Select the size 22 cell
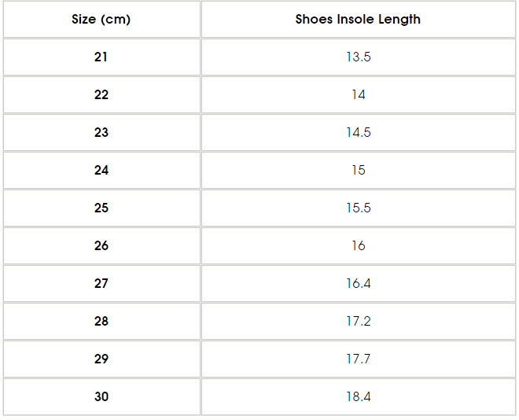The image size is (519, 420). pos(101,94)
